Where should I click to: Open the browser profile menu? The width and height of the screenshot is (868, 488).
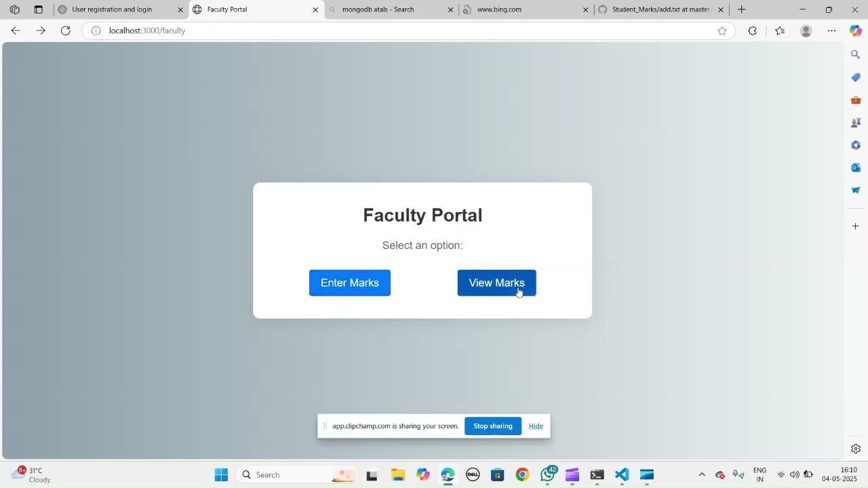pyautogui.click(x=806, y=30)
